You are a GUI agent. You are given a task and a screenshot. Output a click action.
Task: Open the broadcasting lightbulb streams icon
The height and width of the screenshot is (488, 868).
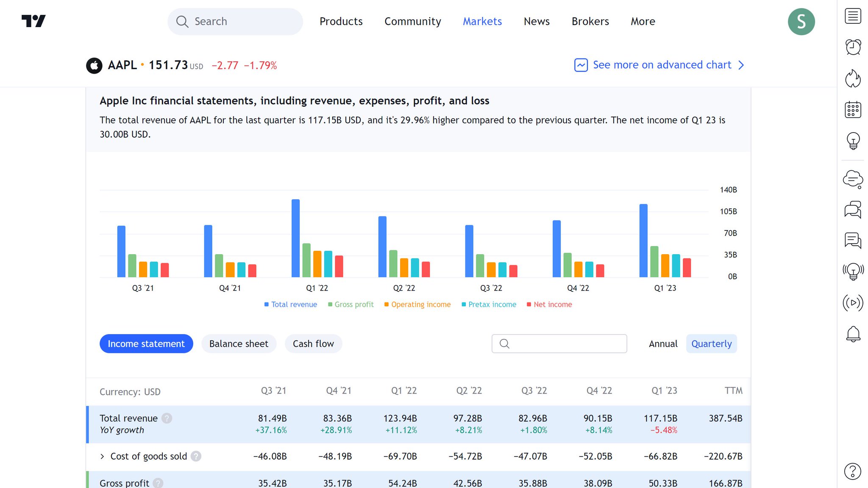coord(853,272)
